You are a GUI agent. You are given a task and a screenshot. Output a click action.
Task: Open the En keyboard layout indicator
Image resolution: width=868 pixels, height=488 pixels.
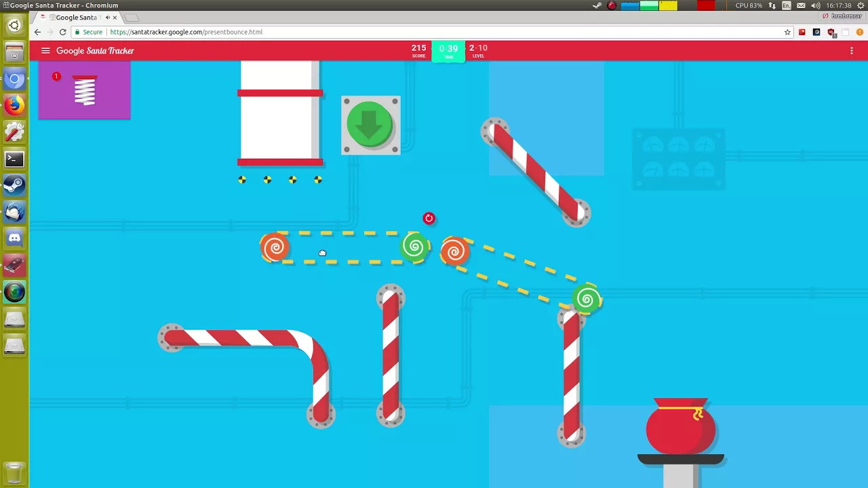pos(787,5)
